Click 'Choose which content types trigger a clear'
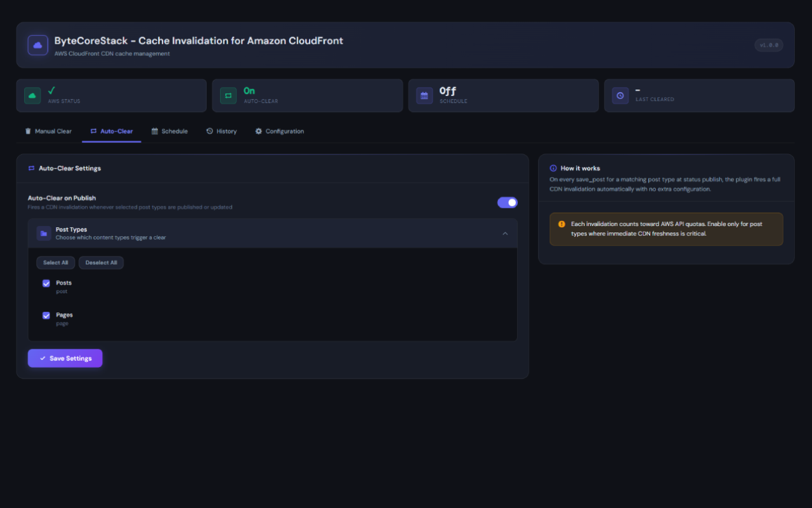This screenshot has height=508, width=812. [x=111, y=237]
